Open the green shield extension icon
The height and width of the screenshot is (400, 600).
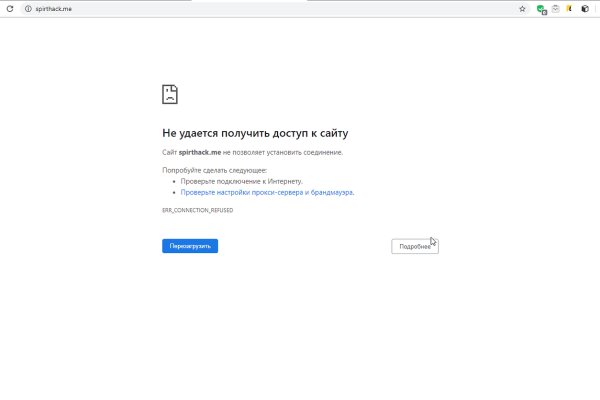click(541, 8)
